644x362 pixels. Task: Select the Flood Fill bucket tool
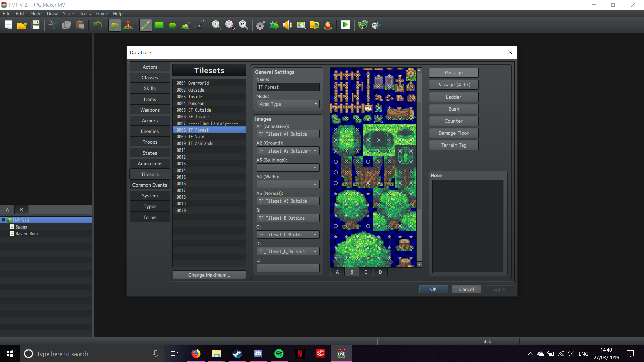pos(185,25)
